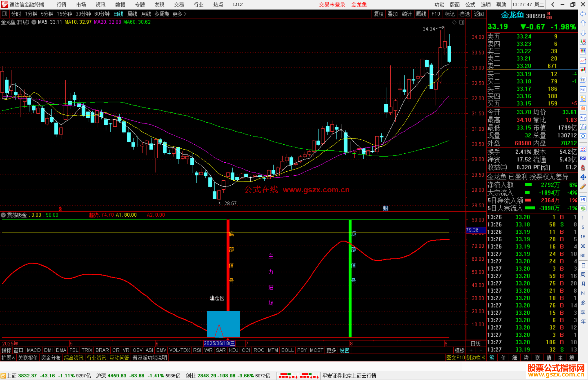Expand the 扩展 panel at bottom left
The image size is (588, 380).
[x=8, y=358]
